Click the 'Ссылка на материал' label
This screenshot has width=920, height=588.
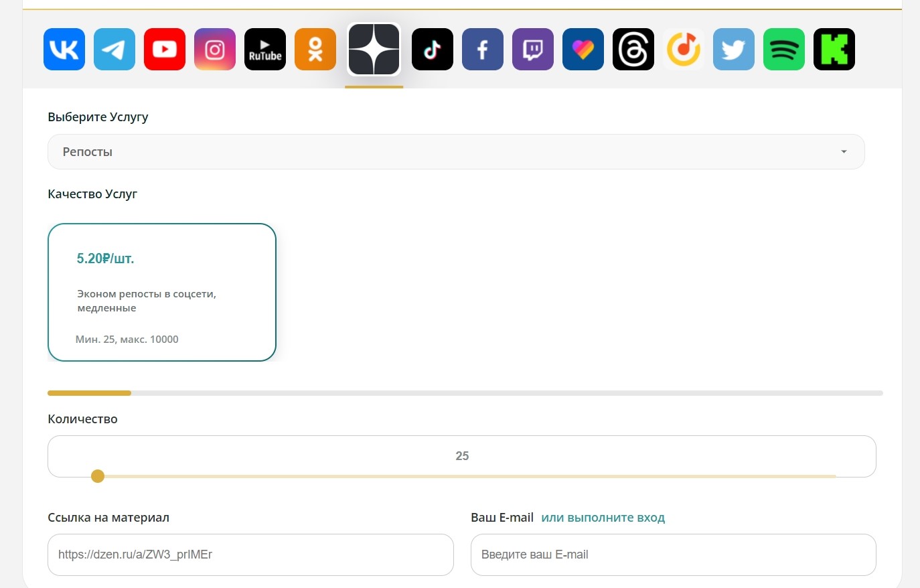coord(108,518)
